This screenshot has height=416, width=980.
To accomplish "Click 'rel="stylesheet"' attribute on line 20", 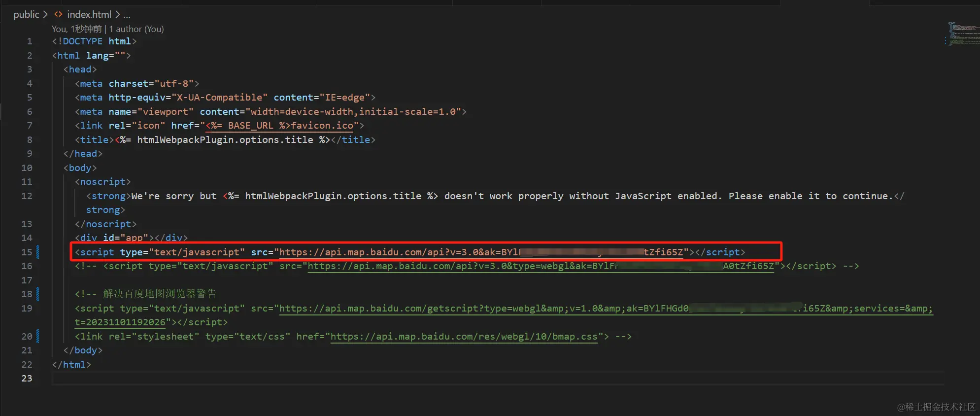I will click(x=154, y=337).
